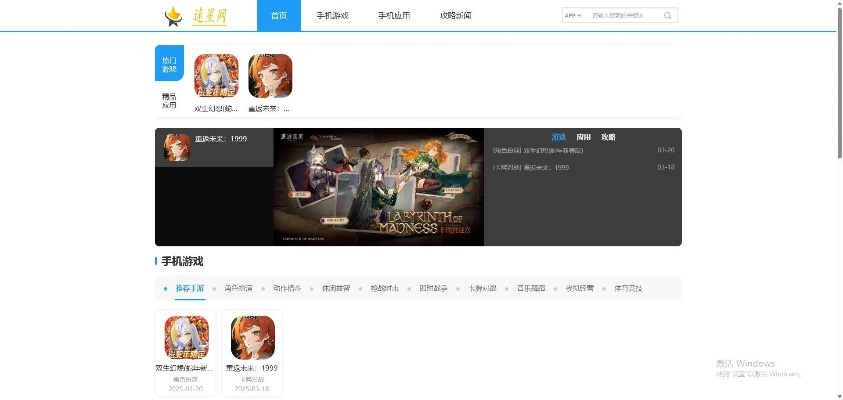Select 精品应用 side tab
843x400 pixels.
pos(169,100)
